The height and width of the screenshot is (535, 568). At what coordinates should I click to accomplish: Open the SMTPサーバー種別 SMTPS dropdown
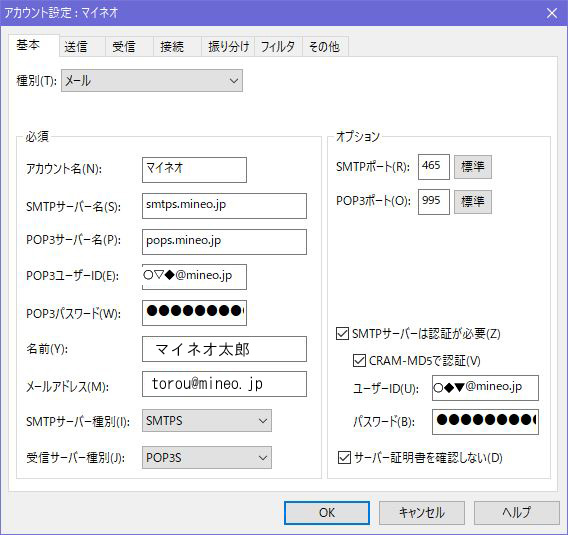pyautogui.click(x=207, y=421)
